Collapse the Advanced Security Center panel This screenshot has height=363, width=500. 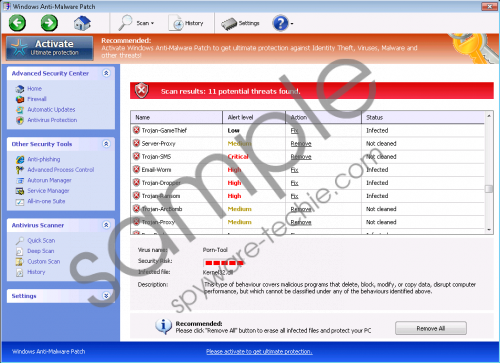(106, 73)
